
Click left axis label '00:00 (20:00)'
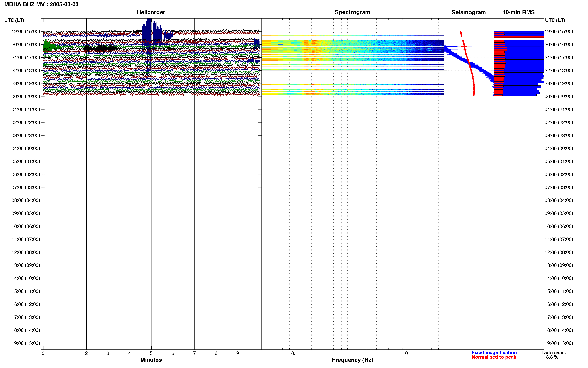point(26,96)
